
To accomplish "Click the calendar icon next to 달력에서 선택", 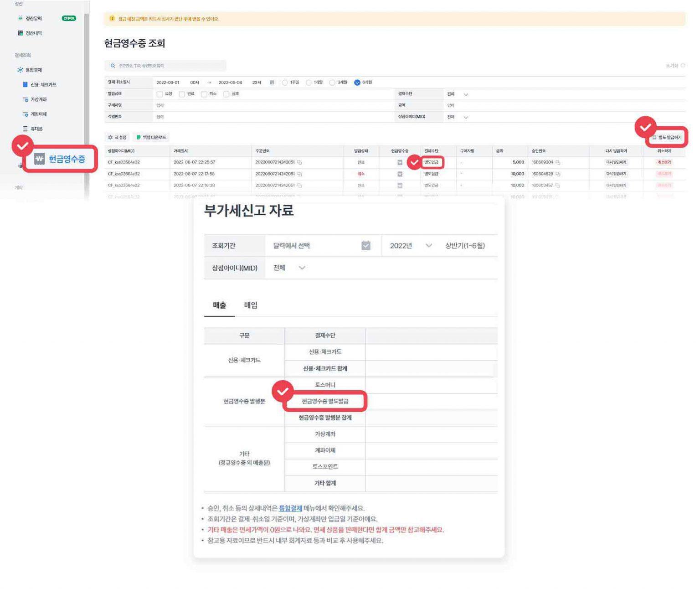I will pos(365,246).
